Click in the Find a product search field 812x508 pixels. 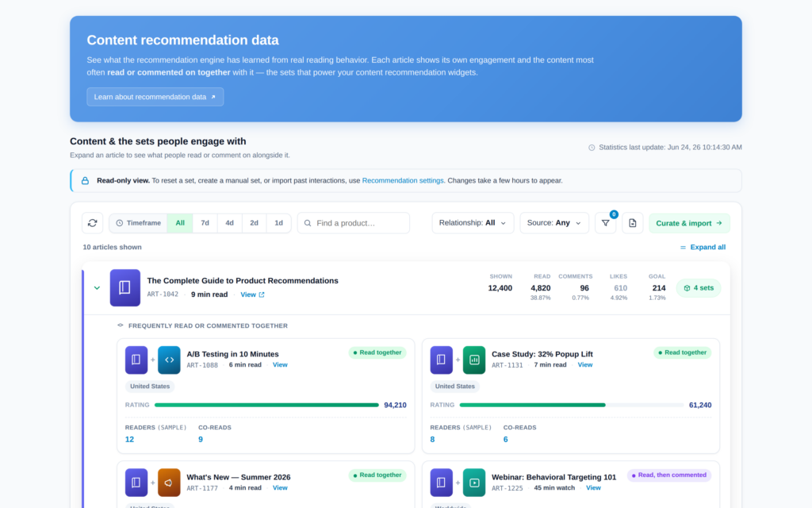pos(354,223)
